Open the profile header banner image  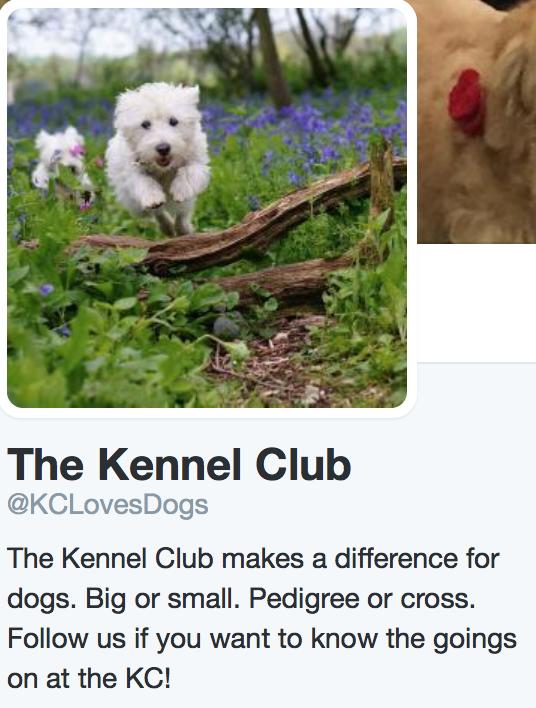coord(476,122)
